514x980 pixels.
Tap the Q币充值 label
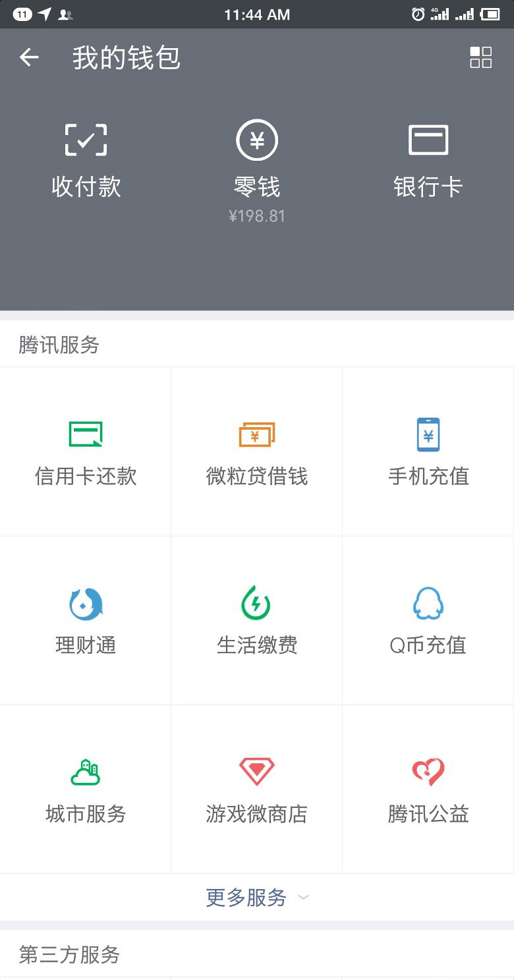coord(428,645)
